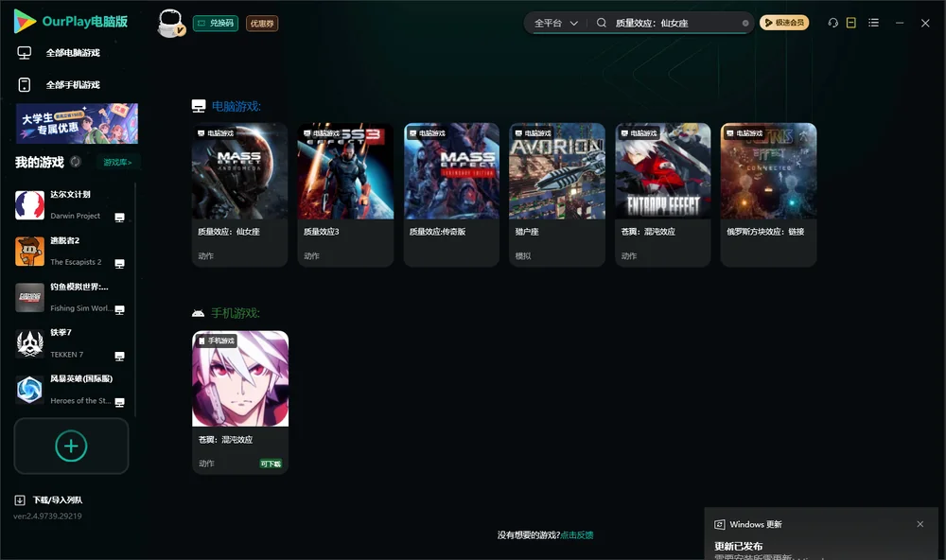Click the 钓鱼模拟世界 game title
The width and height of the screenshot is (946, 560).
(79, 287)
